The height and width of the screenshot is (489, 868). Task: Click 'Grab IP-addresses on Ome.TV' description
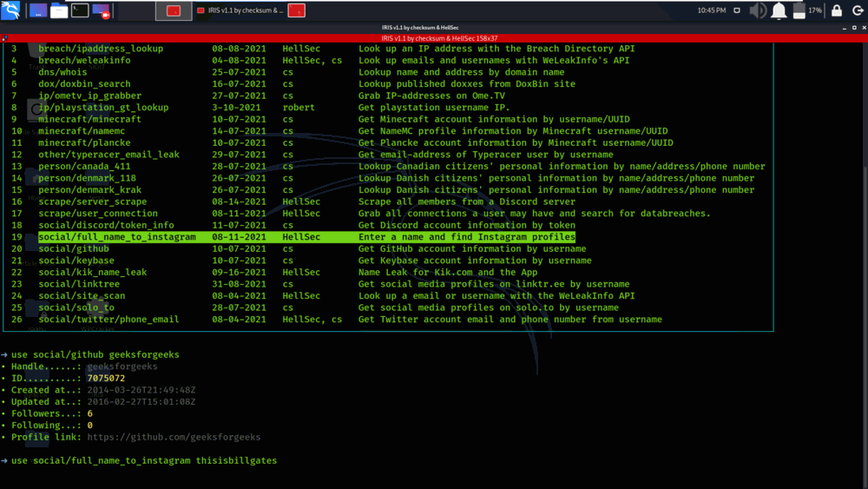coord(431,96)
